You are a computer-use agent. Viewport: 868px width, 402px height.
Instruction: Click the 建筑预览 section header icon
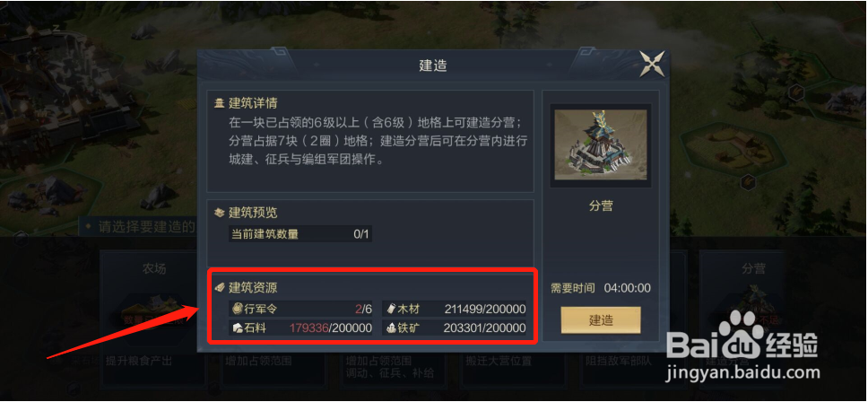[x=220, y=213]
